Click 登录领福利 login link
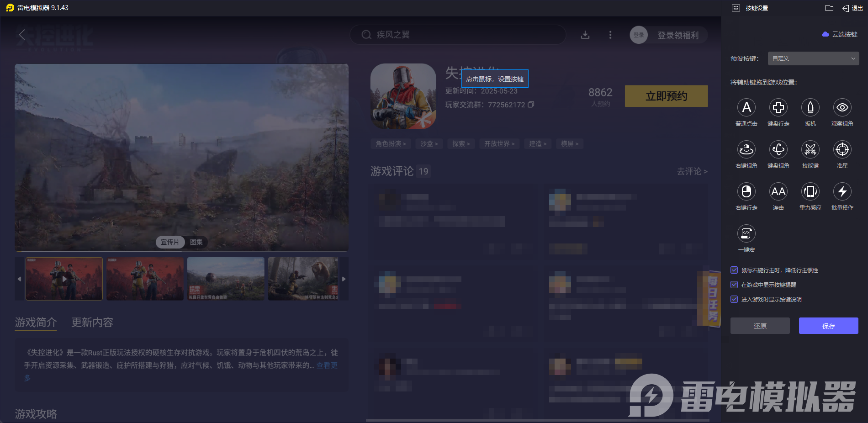Screen dimensions: 868x423 point(678,35)
